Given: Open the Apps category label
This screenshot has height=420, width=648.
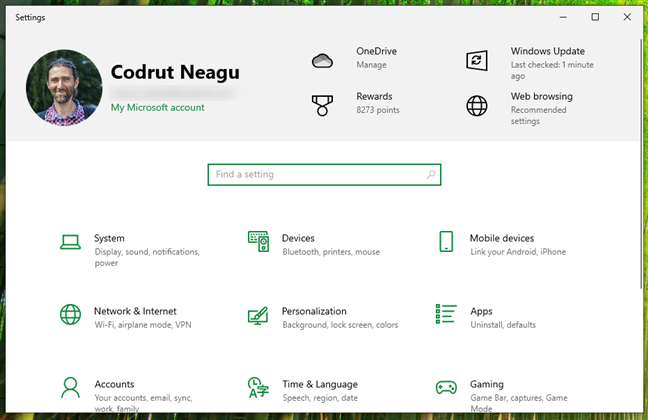Looking at the screenshot, I should [x=481, y=312].
